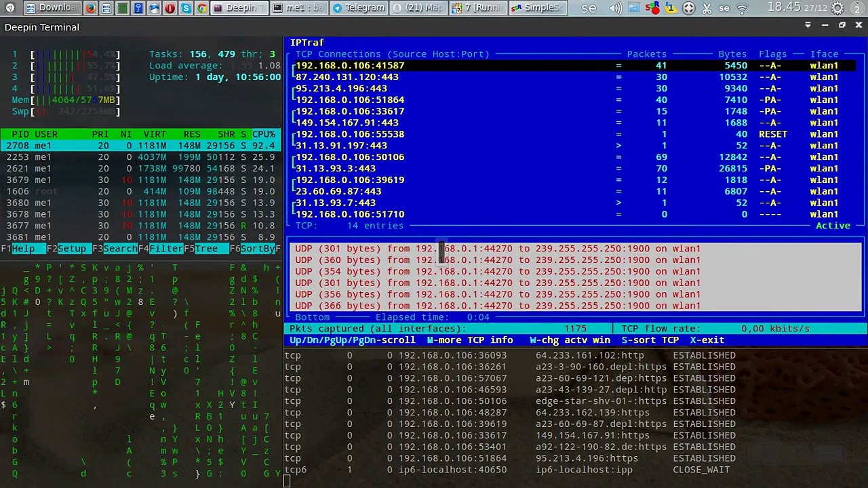Viewport: 868px width, 488px height.
Task: Click the CLOSE_WAIT state in netstat
Action: 701,470
